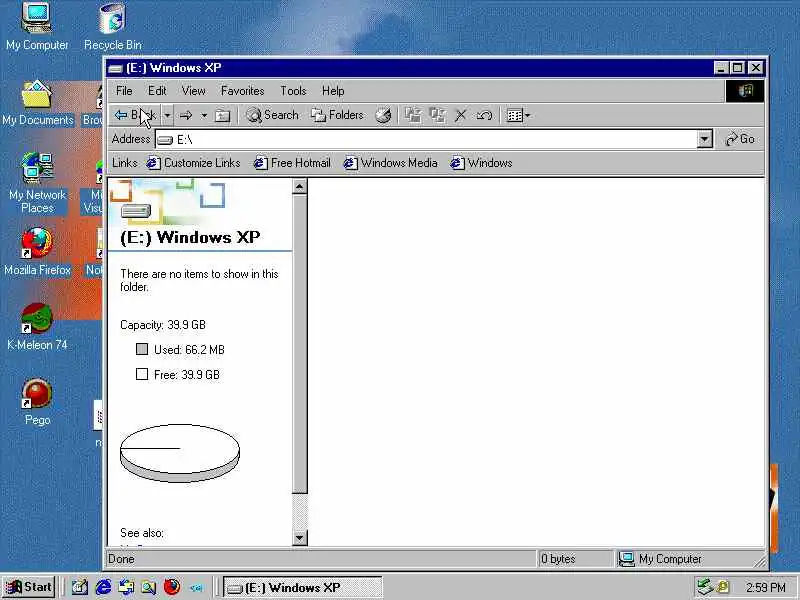Select the My Documents desktop icon
Image resolution: width=800 pixels, height=600 pixels.
[x=37, y=103]
